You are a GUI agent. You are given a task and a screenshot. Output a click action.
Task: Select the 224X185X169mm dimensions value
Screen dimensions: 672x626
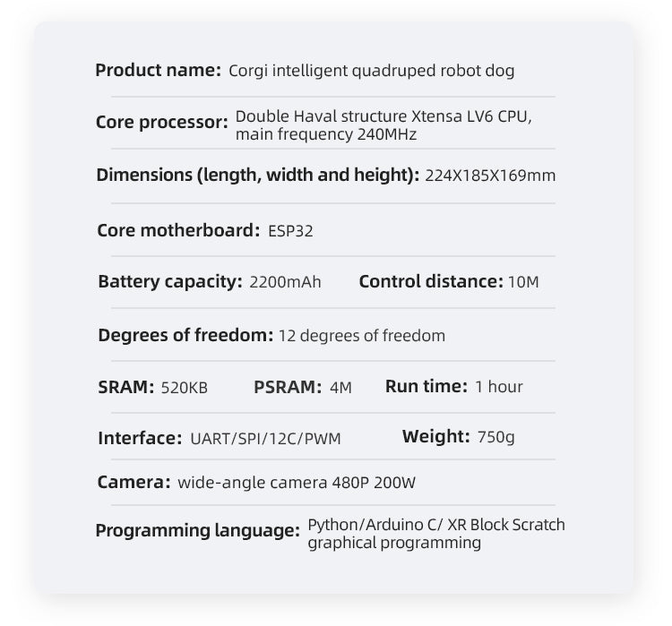[x=490, y=176]
